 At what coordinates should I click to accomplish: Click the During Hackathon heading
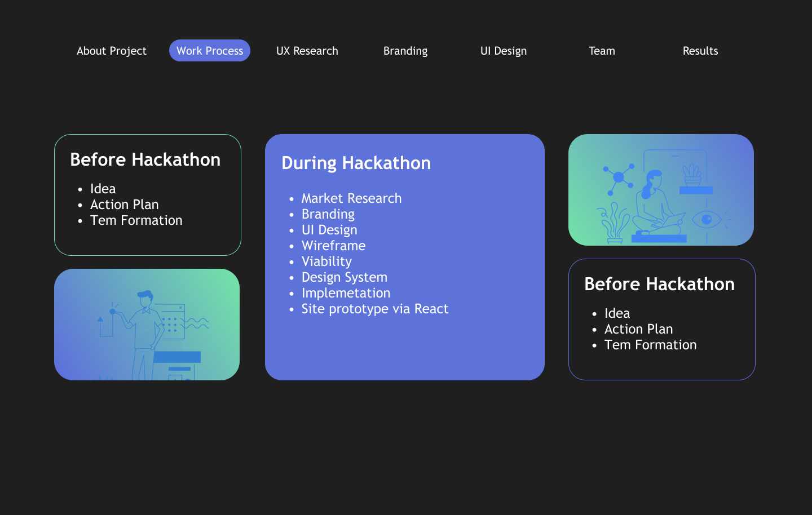(356, 163)
